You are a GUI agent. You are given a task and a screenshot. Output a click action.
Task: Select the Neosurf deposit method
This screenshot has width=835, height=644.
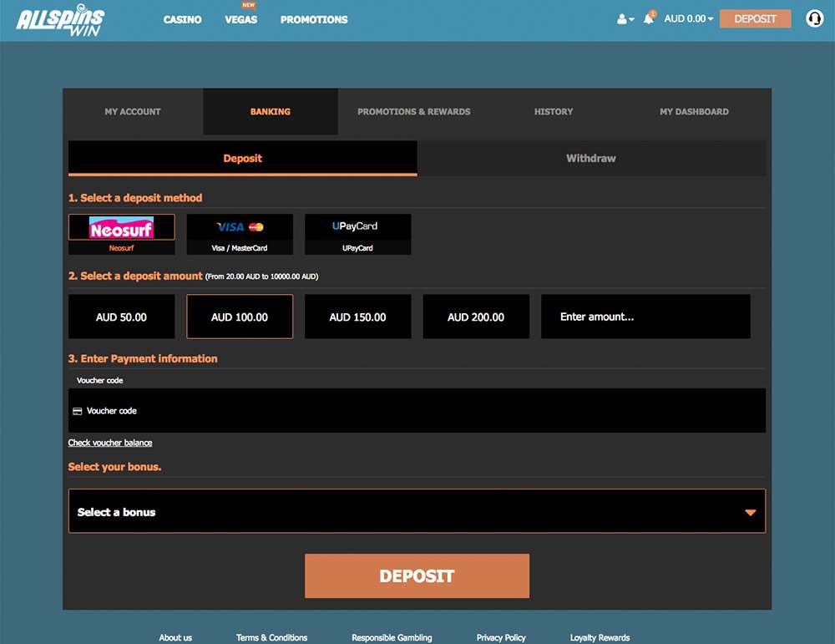121,235
